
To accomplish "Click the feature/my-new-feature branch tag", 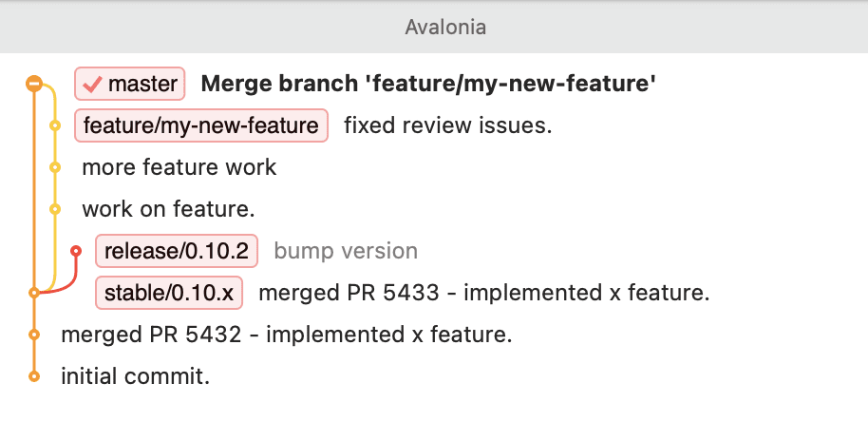I will coord(200,125).
